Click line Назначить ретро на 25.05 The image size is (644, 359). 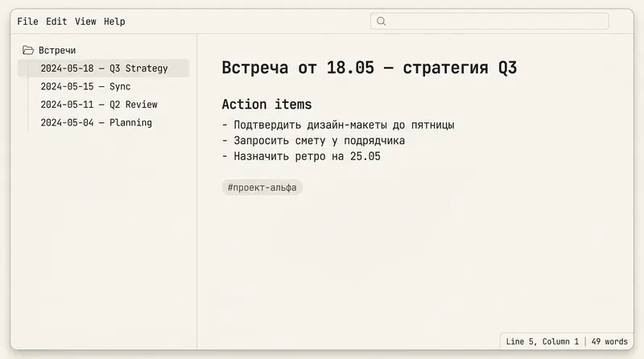301,156
